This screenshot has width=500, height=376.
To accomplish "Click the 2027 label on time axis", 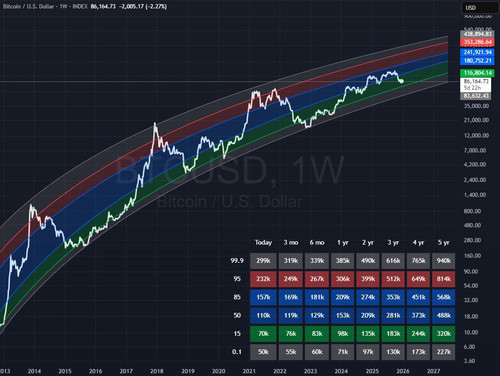I will pyautogui.click(x=433, y=371).
